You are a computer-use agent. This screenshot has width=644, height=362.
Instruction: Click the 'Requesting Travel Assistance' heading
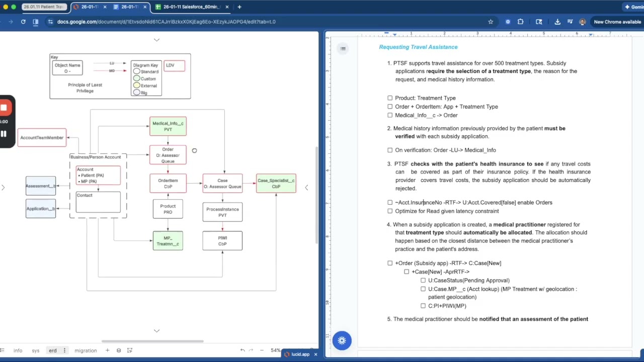click(x=418, y=47)
